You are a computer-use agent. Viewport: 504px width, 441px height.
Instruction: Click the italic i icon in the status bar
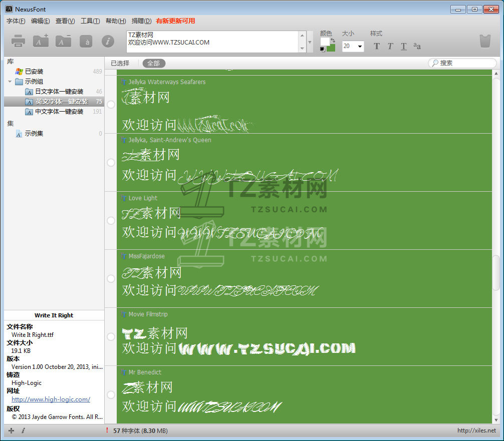coord(23,430)
